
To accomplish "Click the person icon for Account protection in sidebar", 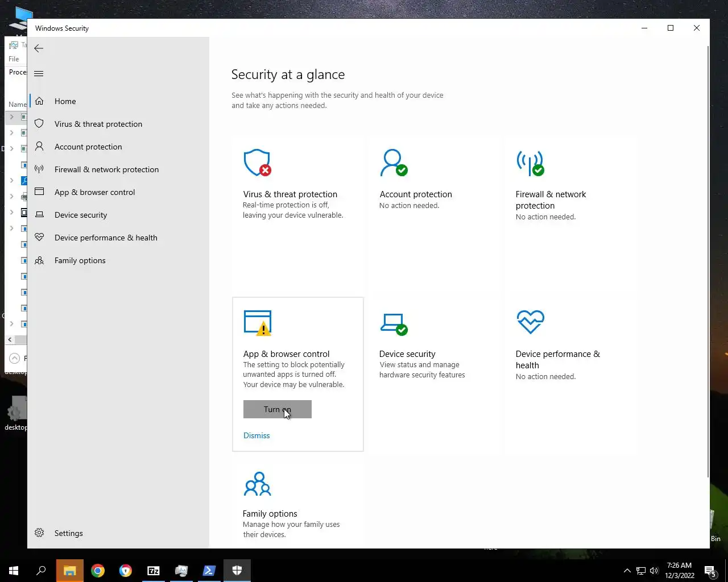I will tap(39, 147).
